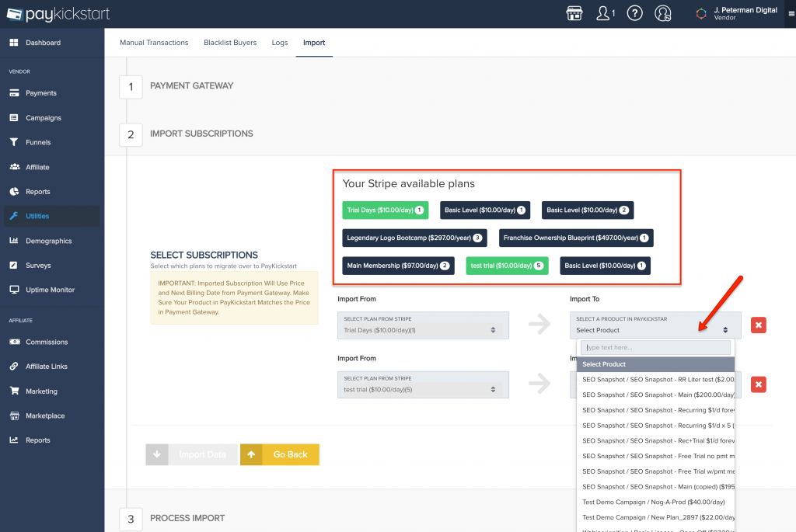
Task: Choose SEO Snapshot Rec+Trial $1/d option
Action: coord(655,440)
